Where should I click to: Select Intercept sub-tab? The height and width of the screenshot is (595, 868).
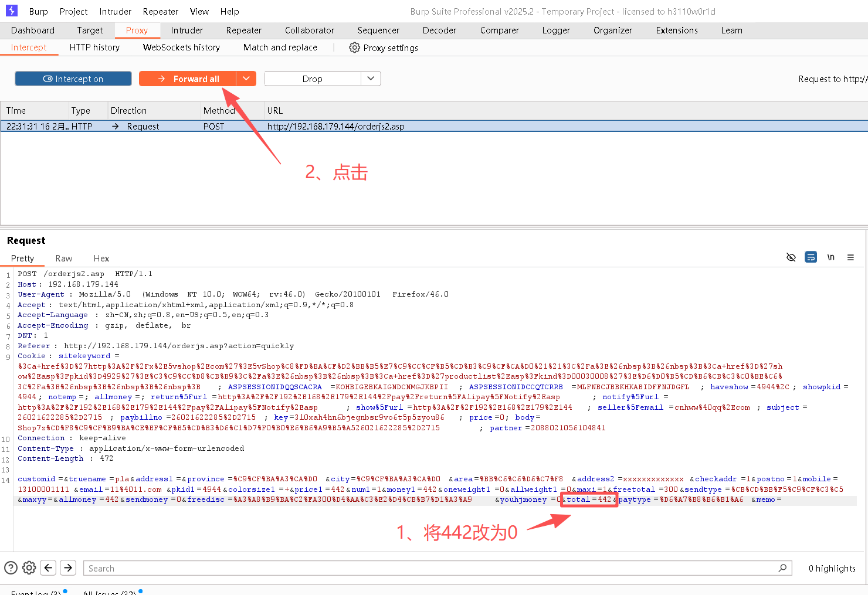point(29,47)
